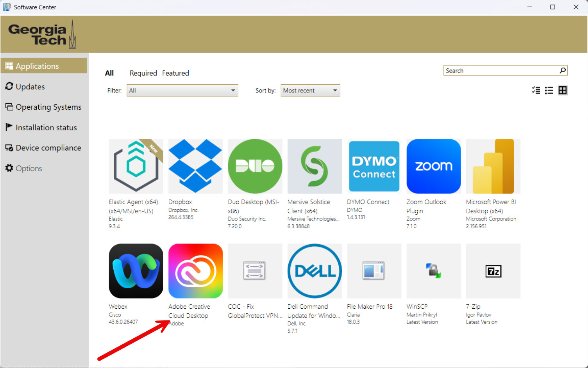Click the Duo Security Inc. publisher text
The width and height of the screenshot is (588, 368).
click(x=247, y=219)
